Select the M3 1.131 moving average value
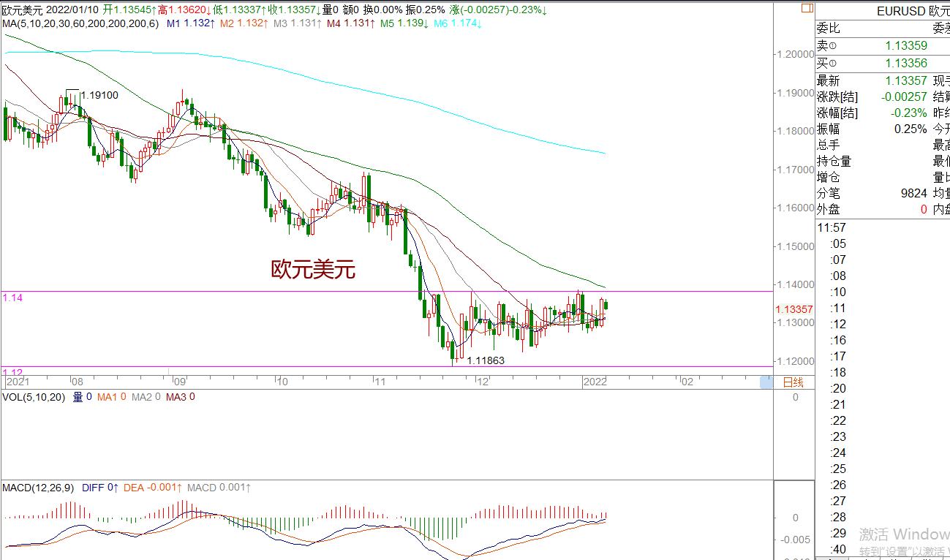 click(x=297, y=23)
